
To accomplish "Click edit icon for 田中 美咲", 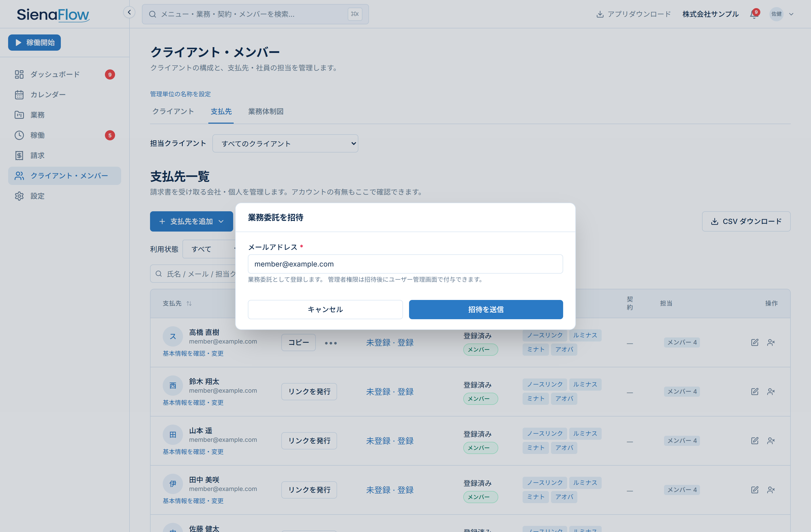I will [754, 490].
